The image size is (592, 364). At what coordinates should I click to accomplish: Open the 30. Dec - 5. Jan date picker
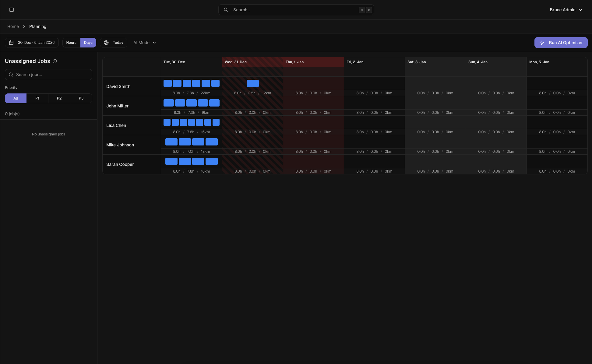pos(36,43)
